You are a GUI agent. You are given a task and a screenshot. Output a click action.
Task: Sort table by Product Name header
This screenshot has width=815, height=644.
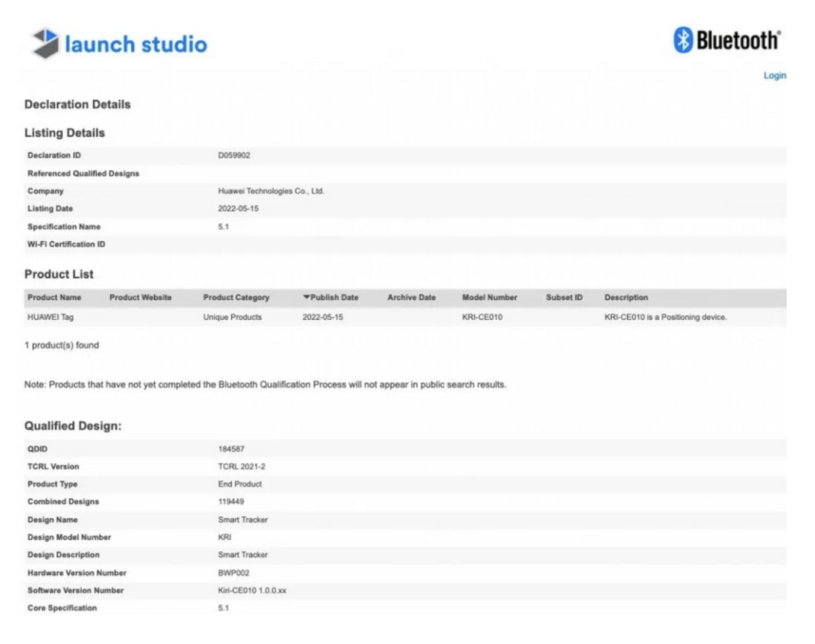click(x=54, y=297)
